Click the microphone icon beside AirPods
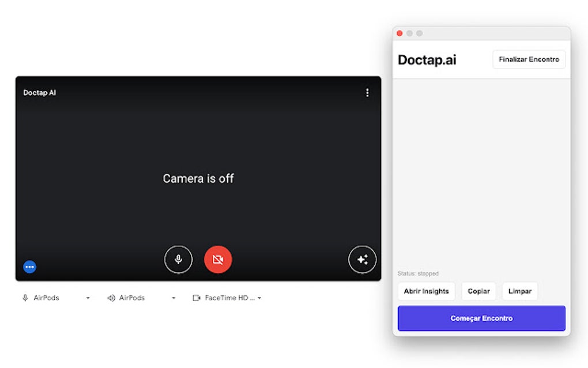Screen dimensions: 588x368 [x=25, y=298]
